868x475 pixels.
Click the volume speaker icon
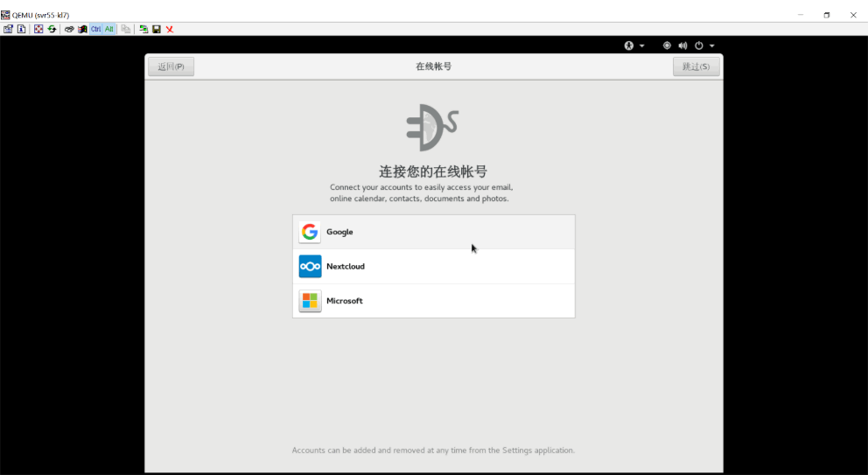click(x=683, y=45)
